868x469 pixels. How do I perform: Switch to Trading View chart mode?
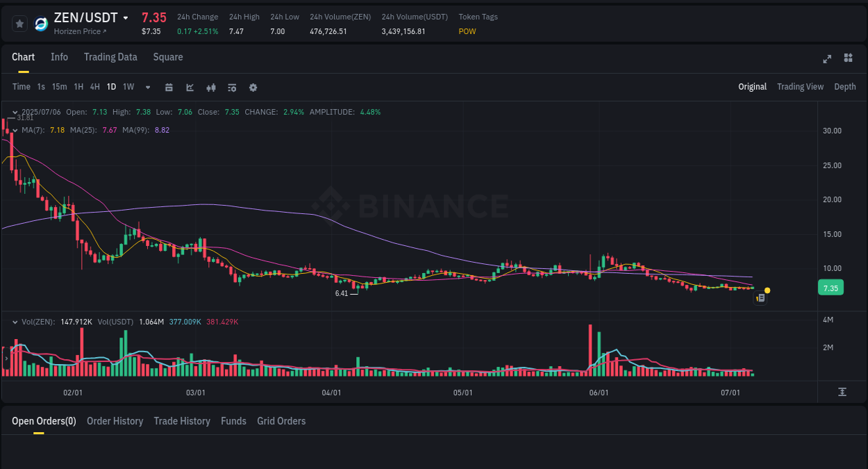[800, 87]
